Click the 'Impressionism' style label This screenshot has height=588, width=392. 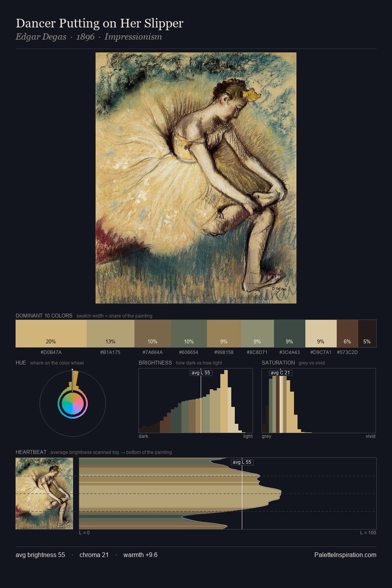133,37
